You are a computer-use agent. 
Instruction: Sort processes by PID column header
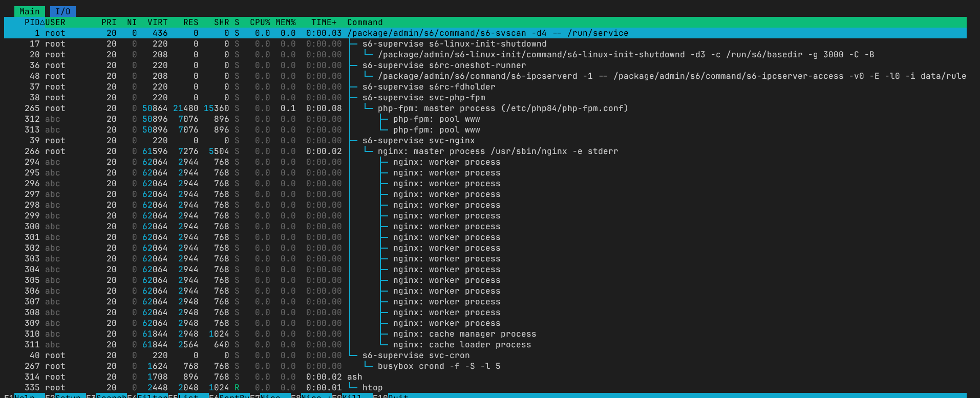coord(32,23)
